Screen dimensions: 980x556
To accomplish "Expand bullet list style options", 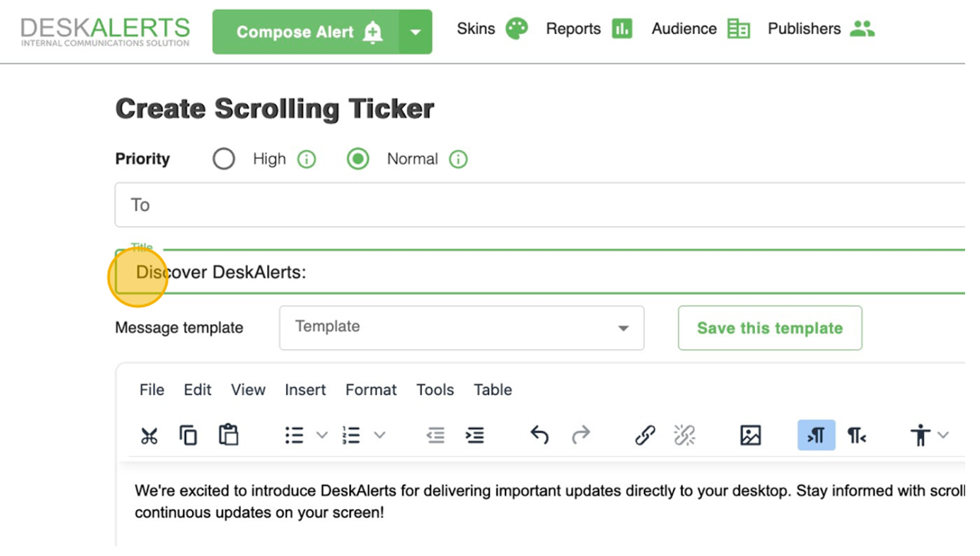I will [x=322, y=435].
